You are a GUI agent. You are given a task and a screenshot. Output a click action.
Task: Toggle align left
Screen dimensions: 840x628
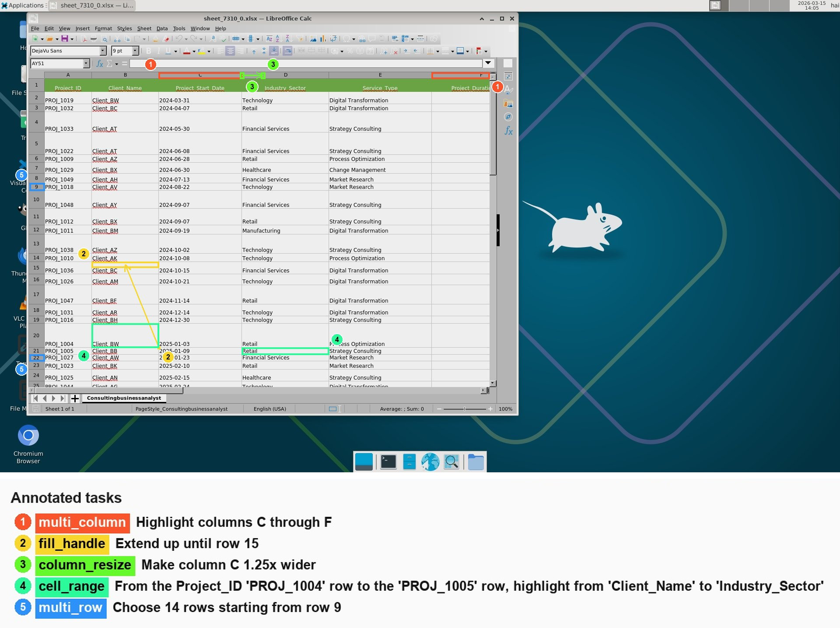220,51
